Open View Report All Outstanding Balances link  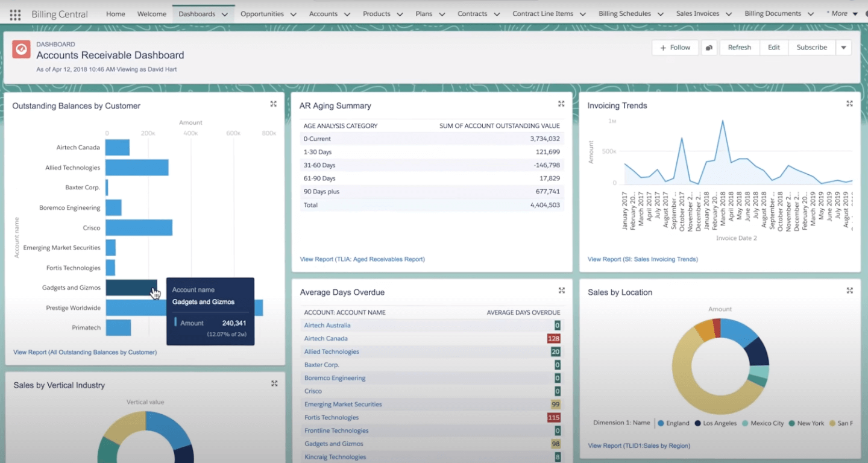point(85,352)
